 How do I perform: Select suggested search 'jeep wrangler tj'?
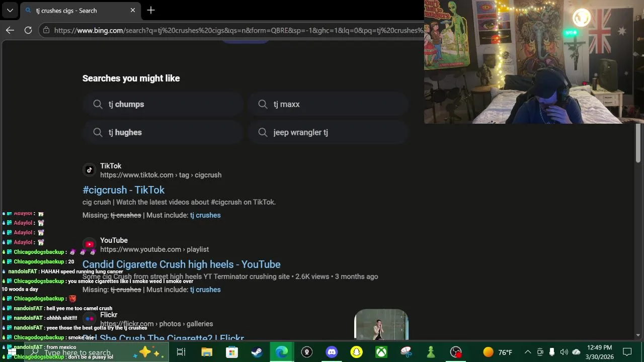(x=328, y=132)
